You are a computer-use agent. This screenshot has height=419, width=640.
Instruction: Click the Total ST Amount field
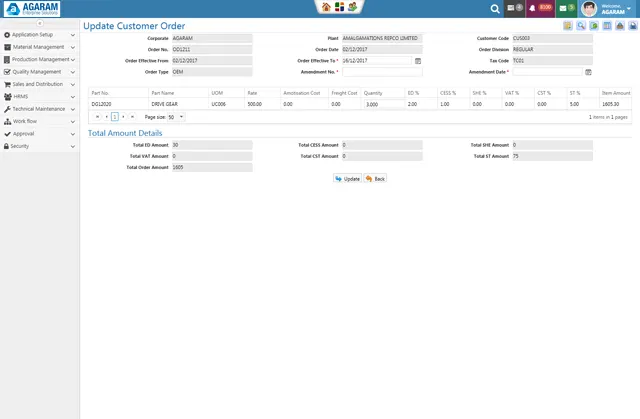point(552,156)
